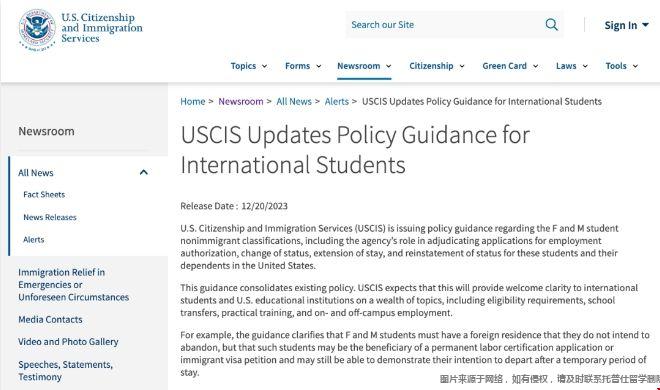
Task: Click the USCIS seal logo
Action: (37, 29)
